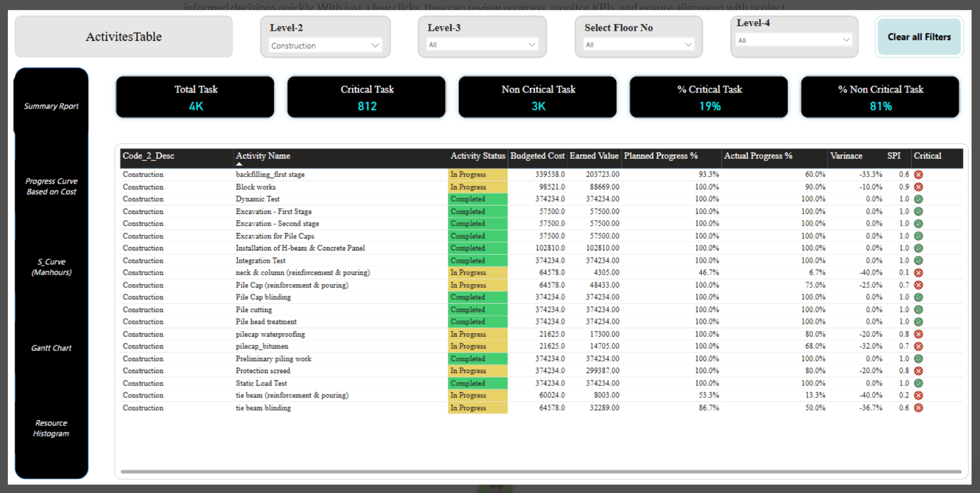Click red critical icon for tie beam blinding
The image size is (980, 493).
tap(918, 408)
